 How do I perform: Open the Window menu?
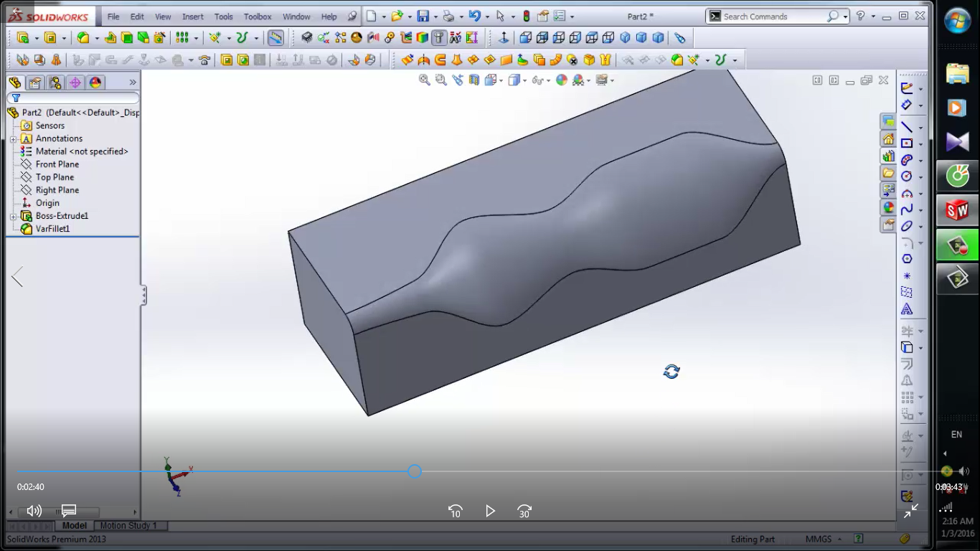point(296,17)
